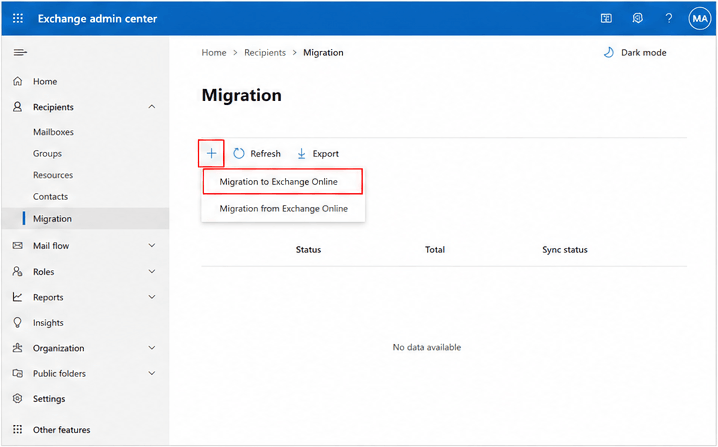Expand the Reports chevron
Screen dimensions: 718x447
click(152, 297)
